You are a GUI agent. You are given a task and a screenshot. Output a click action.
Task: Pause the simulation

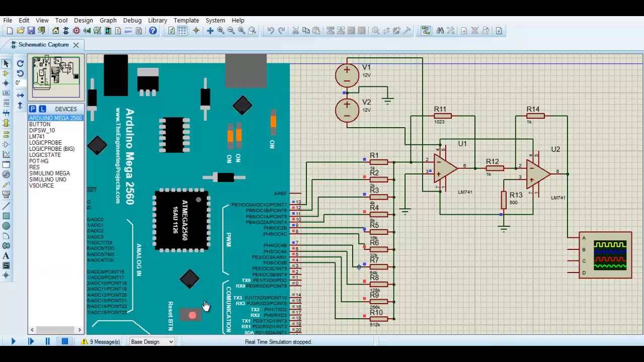pos(47,342)
